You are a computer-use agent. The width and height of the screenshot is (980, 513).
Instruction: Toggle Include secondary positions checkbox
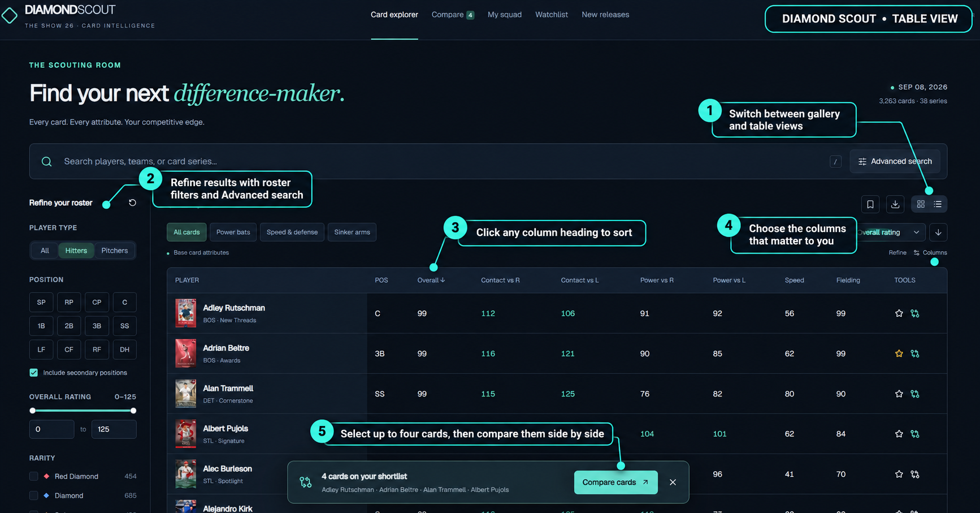pyautogui.click(x=34, y=373)
